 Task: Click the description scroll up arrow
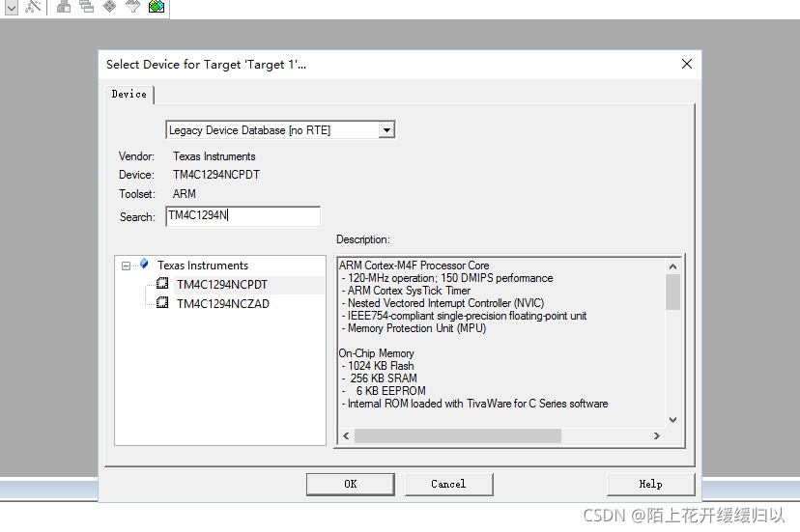click(672, 266)
